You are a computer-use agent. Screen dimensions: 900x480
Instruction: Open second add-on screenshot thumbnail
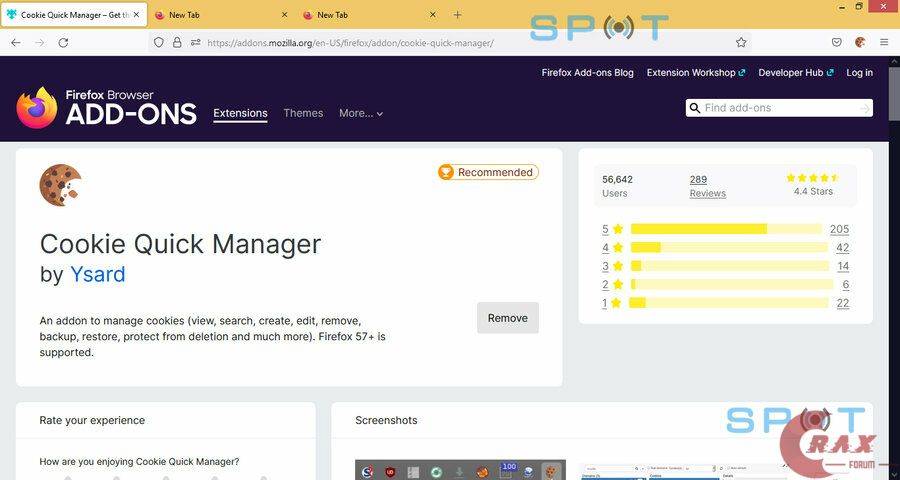(x=683, y=471)
